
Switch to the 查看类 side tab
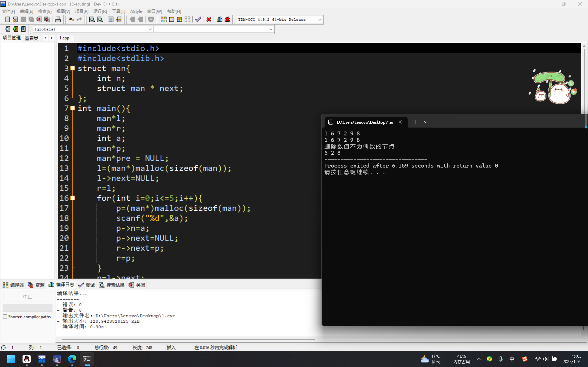click(31, 38)
